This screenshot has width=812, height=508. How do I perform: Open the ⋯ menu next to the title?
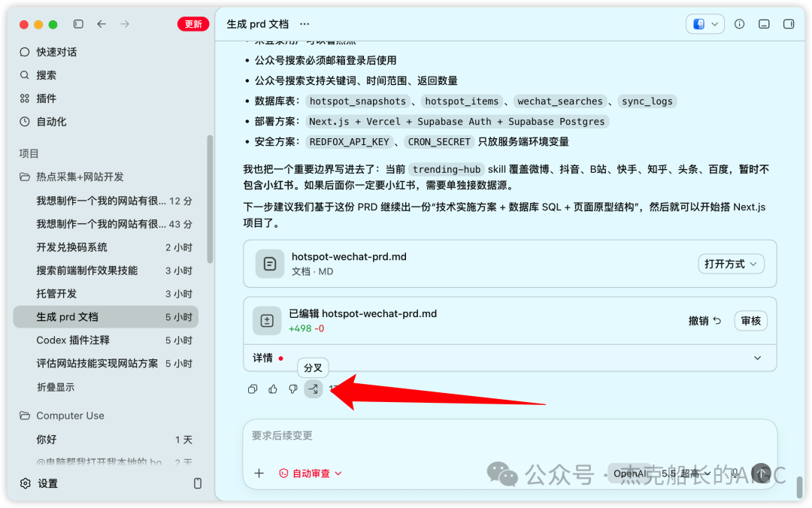coord(304,24)
